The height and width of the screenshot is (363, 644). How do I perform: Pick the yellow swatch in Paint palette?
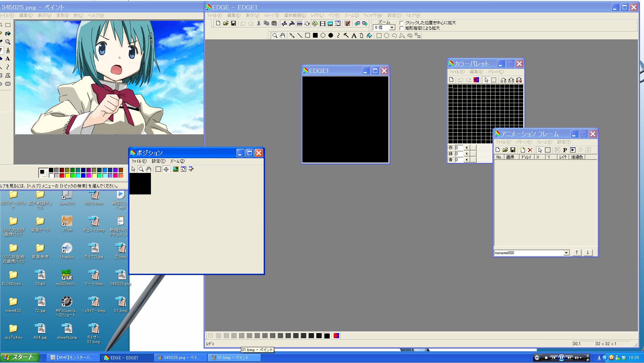click(67, 176)
